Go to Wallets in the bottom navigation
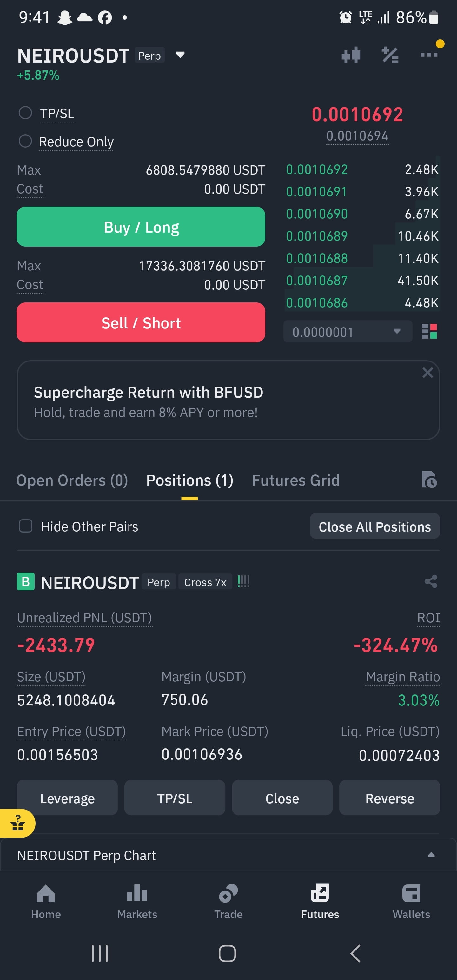The image size is (457, 980). click(411, 901)
